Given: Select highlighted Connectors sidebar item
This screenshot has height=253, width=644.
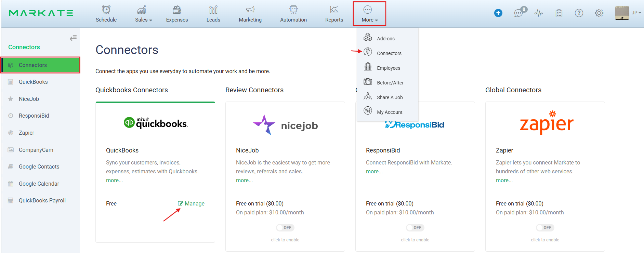Looking at the screenshot, I should point(40,65).
